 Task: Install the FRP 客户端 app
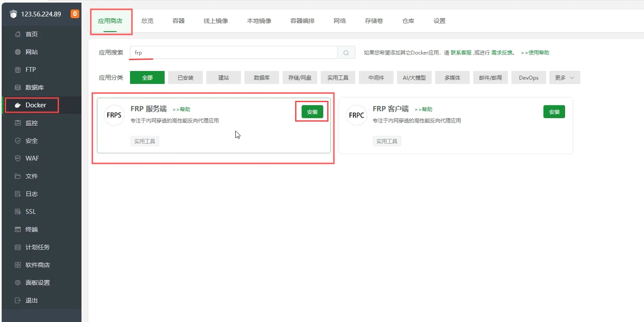click(x=554, y=112)
